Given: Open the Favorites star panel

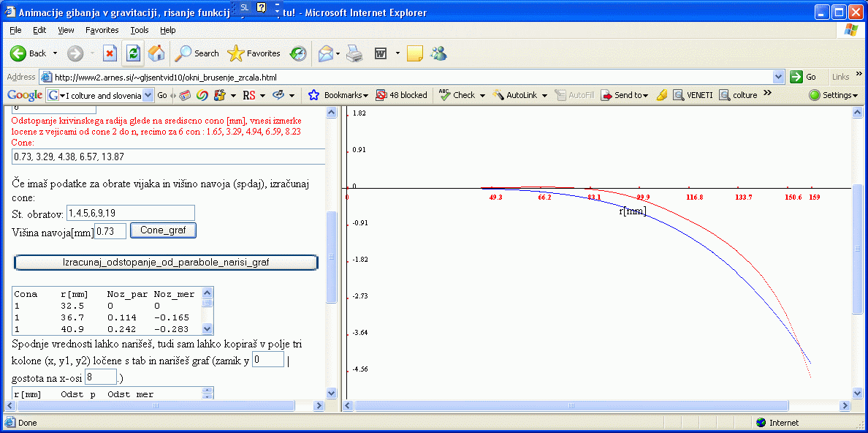Looking at the screenshot, I should (254, 53).
